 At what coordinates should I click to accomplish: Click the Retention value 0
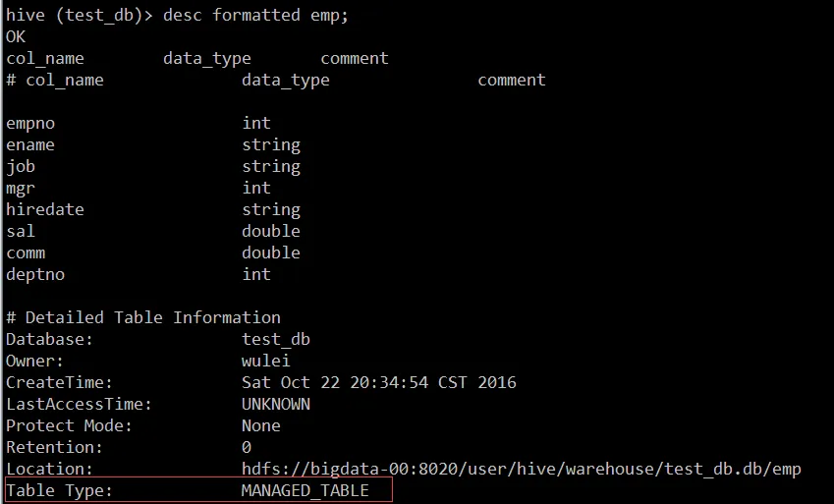(247, 448)
